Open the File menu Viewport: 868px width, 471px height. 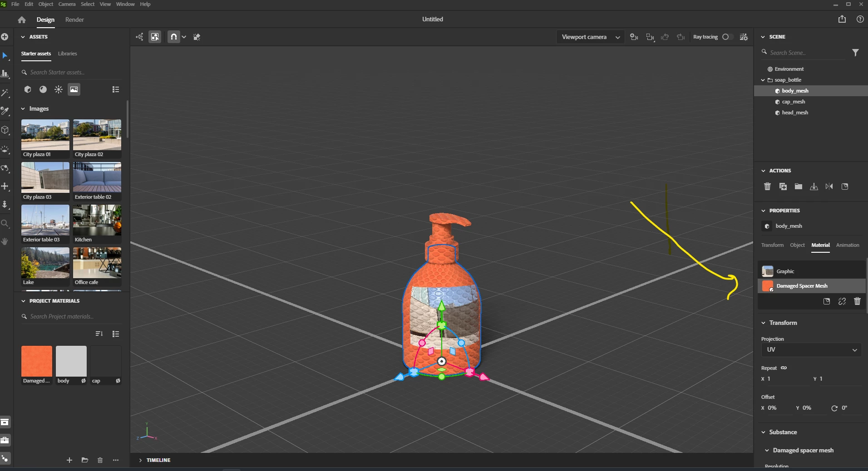click(x=15, y=4)
